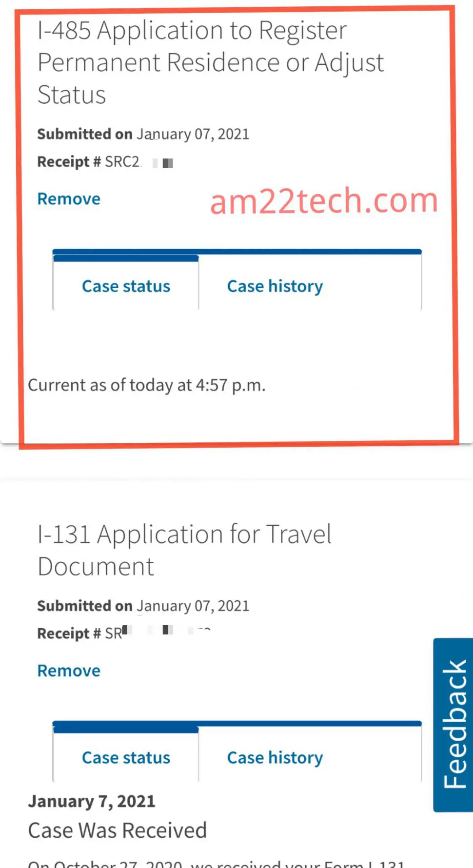Switch to the Case history tab for I-485
Screen dimensions: 473x868
point(275,286)
